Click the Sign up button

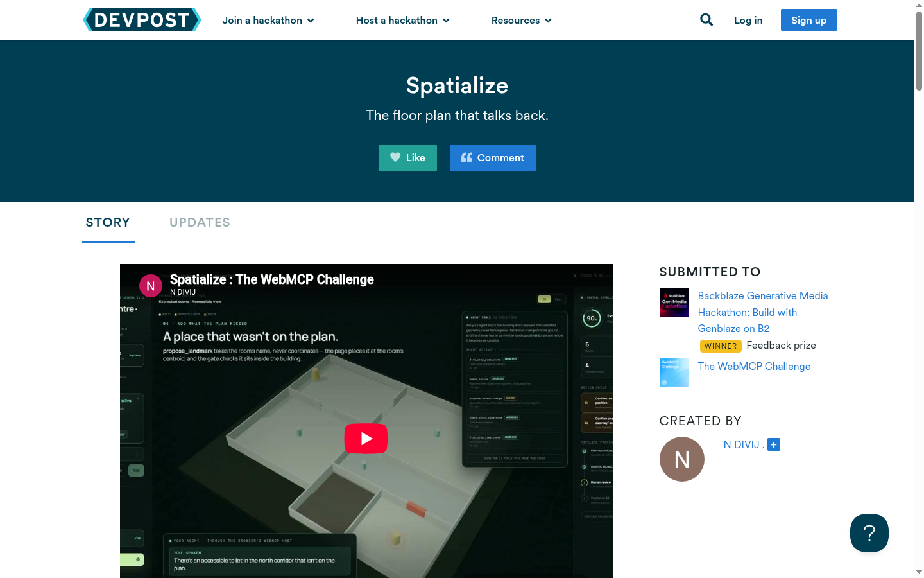(x=809, y=20)
